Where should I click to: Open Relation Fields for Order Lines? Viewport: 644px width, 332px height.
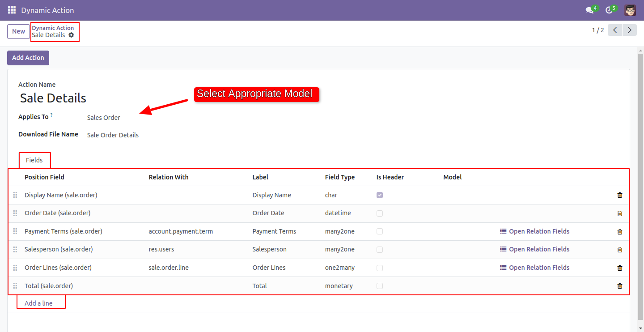[535, 268]
